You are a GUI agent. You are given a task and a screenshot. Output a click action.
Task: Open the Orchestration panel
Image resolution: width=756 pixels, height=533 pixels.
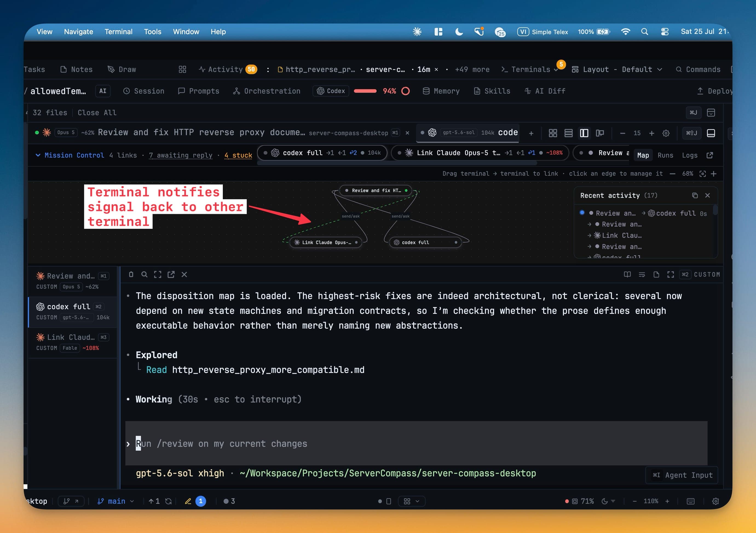pos(267,91)
